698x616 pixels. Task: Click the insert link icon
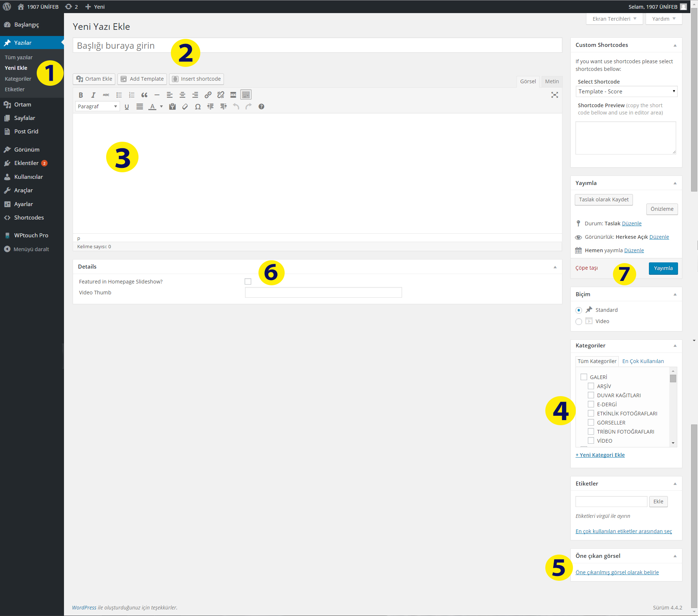[x=208, y=95]
